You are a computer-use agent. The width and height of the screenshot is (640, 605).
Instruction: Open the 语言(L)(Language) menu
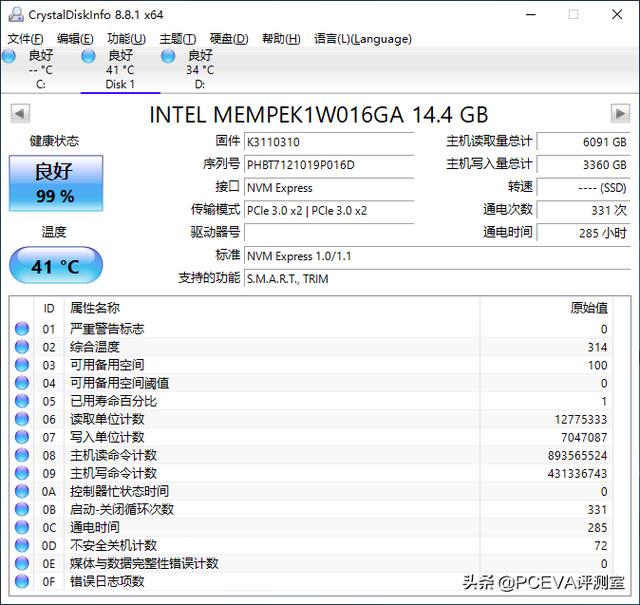[x=363, y=39]
